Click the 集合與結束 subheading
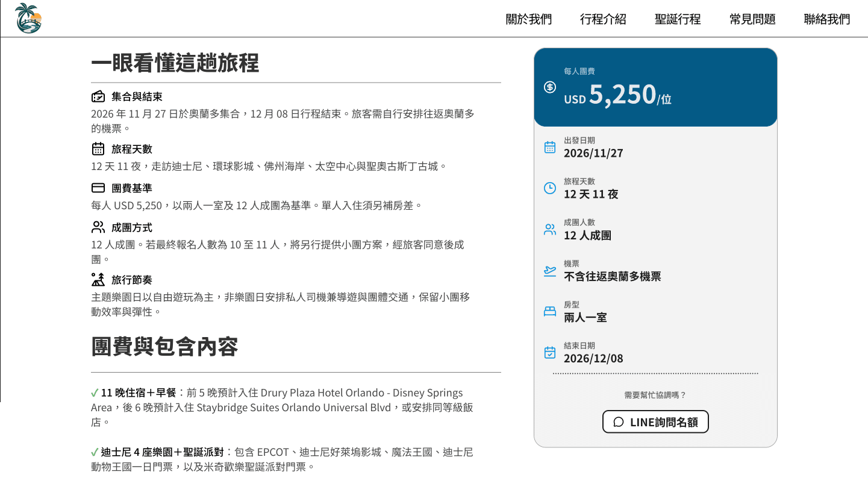The width and height of the screenshot is (868, 489). (x=137, y=96)
